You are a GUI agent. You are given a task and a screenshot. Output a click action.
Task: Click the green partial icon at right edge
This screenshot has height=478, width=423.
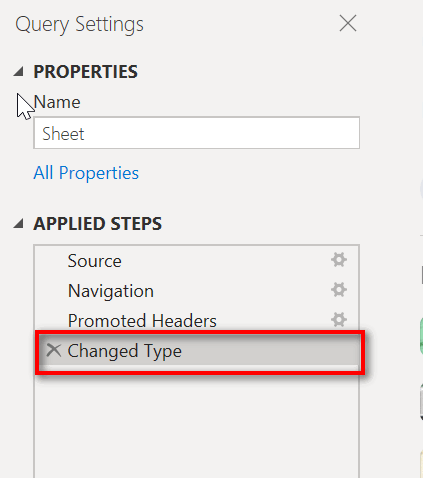click(x=421, y=336)
